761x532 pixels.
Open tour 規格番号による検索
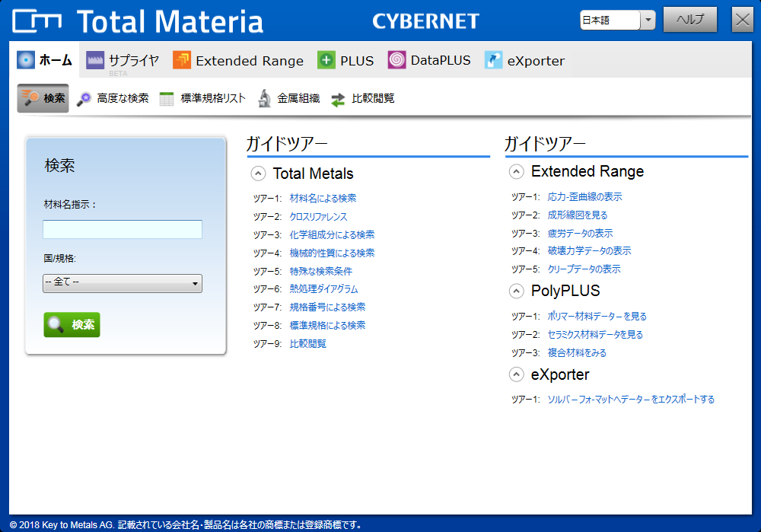[327, 307]
